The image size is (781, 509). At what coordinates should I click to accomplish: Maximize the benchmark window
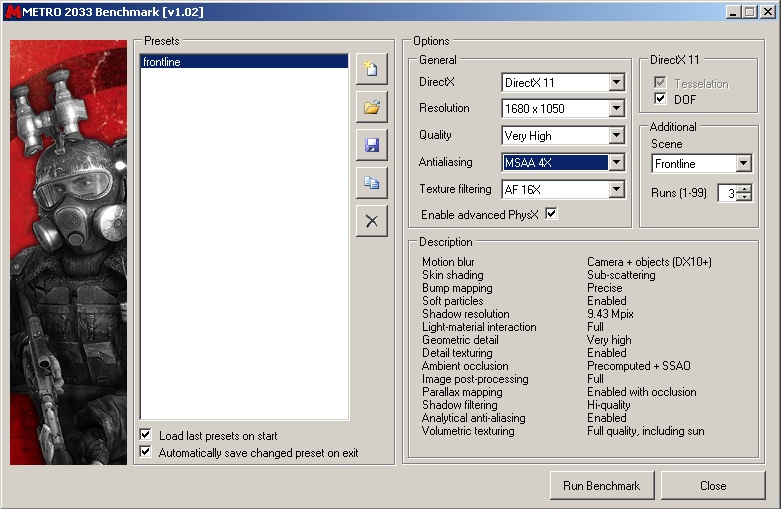750,12
